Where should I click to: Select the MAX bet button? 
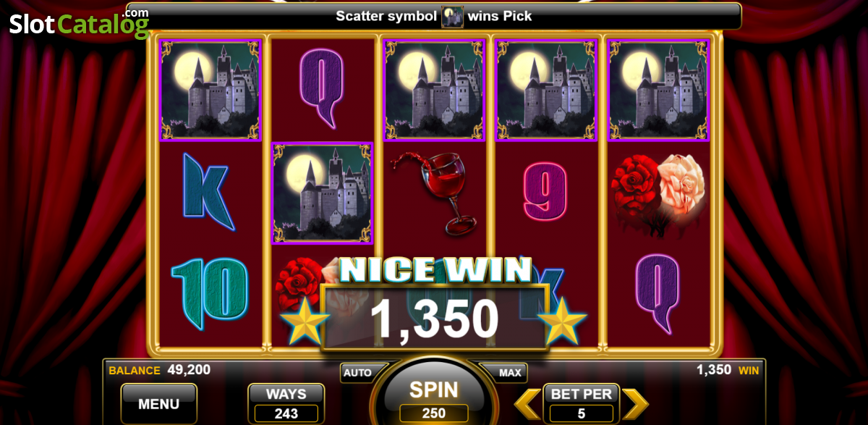(510, 373)
